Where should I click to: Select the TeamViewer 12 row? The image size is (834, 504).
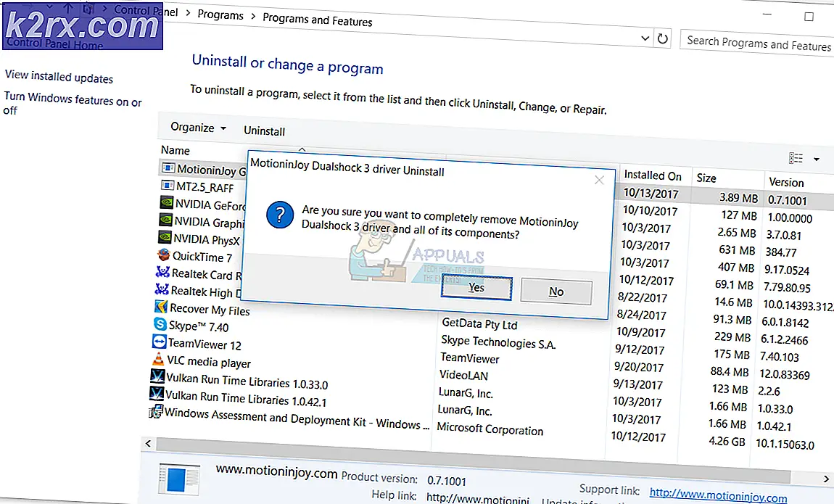tap(205, 344)
